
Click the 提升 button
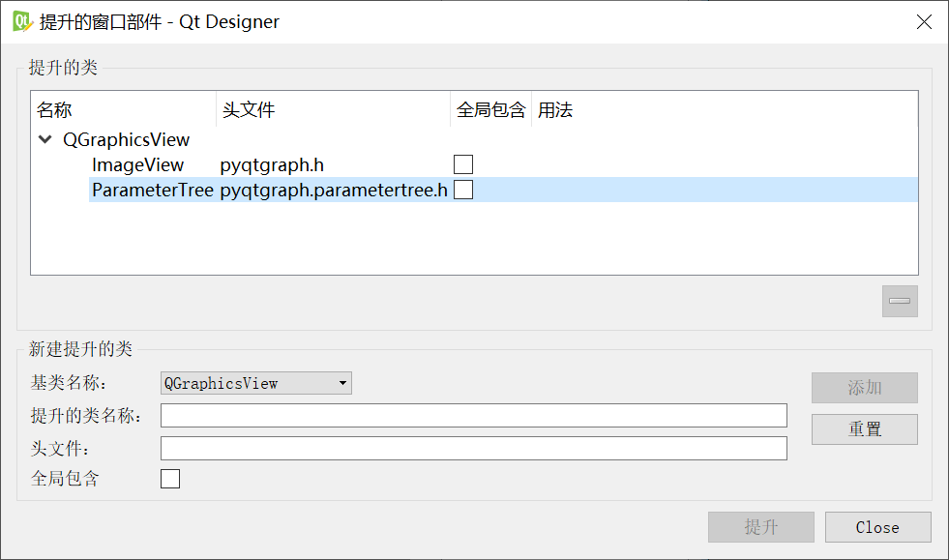(760, 527)
